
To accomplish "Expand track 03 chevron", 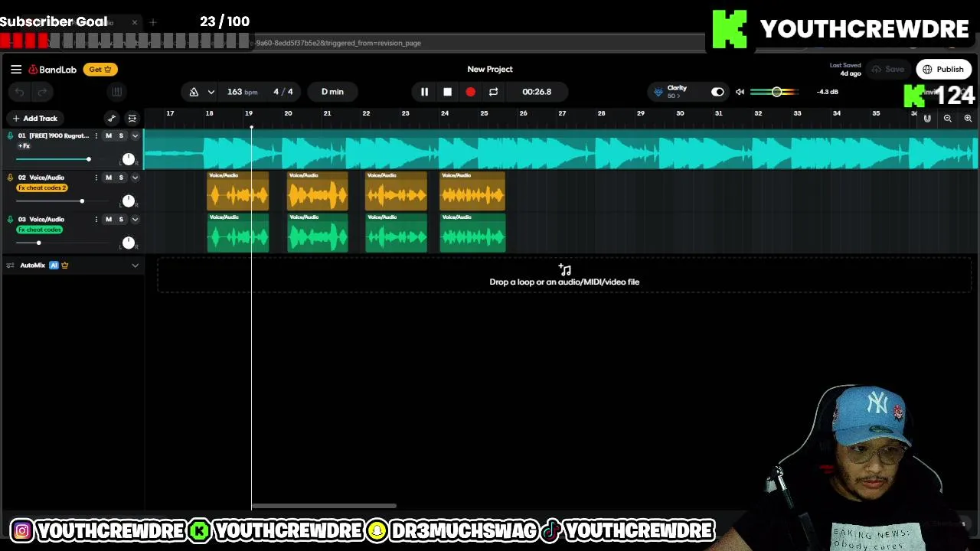I will [135, 220].
